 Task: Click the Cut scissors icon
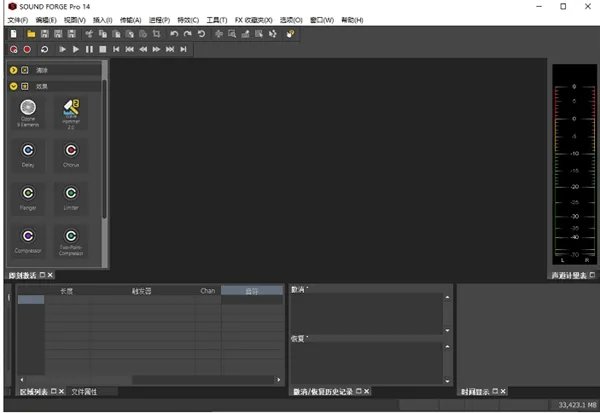89,34
